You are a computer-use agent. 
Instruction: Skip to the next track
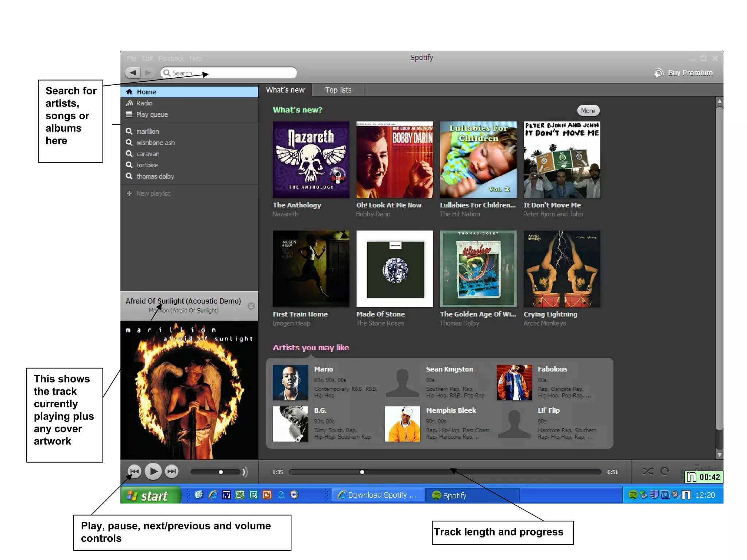click(x=171, y=472)
